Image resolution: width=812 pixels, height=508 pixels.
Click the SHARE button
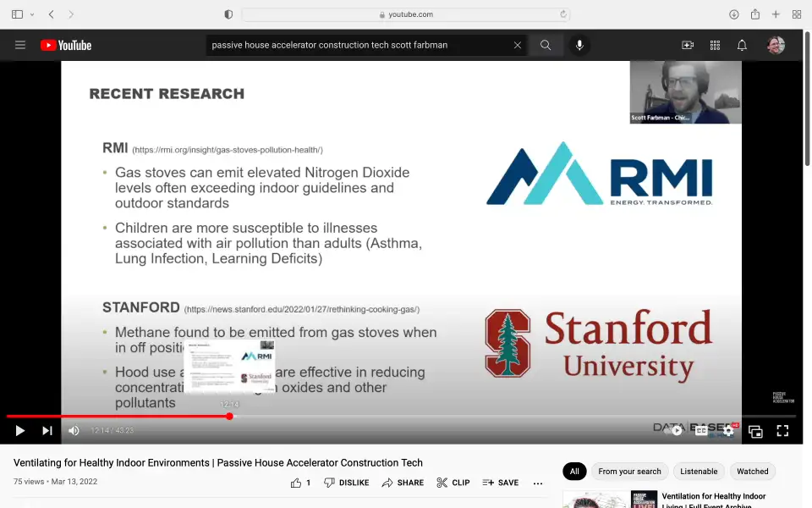(x=403, y=483)
